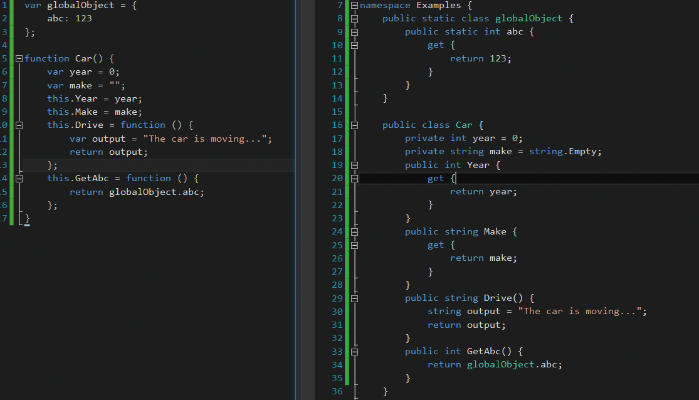
Task: Collapse the this.GetAbc function block
Action: pyautogui.click(x=19, y=178)
